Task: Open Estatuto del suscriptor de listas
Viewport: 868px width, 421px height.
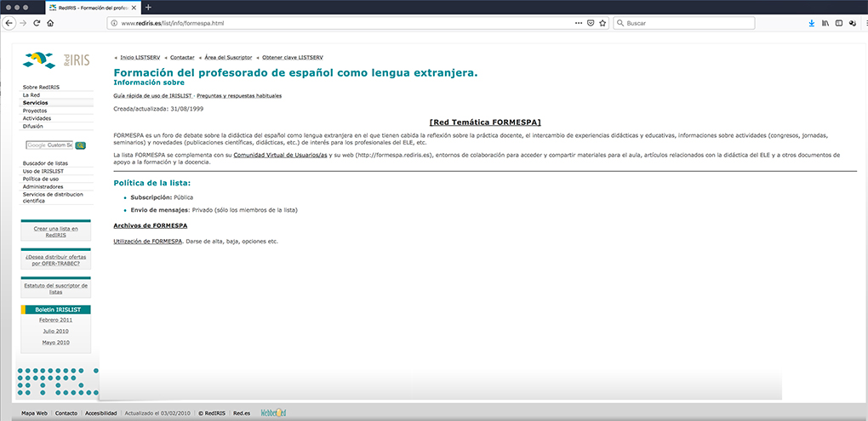Action: [x=55, y=289]
